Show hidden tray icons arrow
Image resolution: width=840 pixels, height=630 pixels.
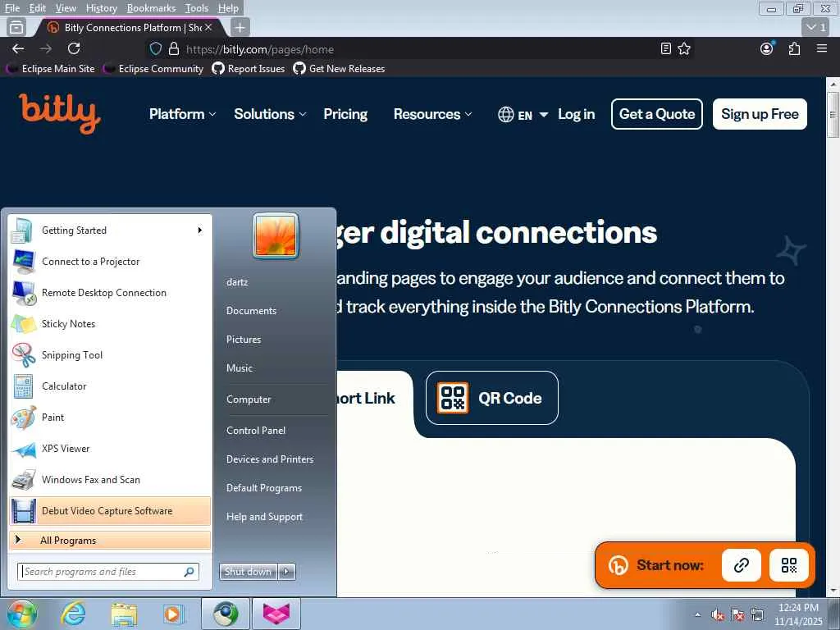[x=697, y=614]
